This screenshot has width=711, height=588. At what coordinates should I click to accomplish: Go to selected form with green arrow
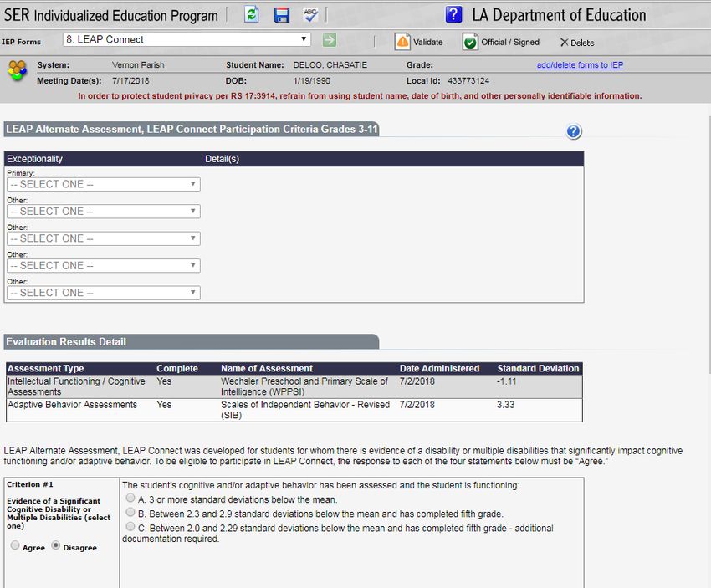330,40
